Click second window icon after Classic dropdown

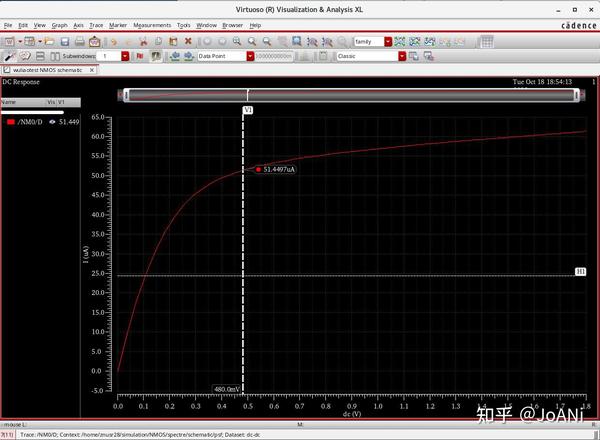429,56
